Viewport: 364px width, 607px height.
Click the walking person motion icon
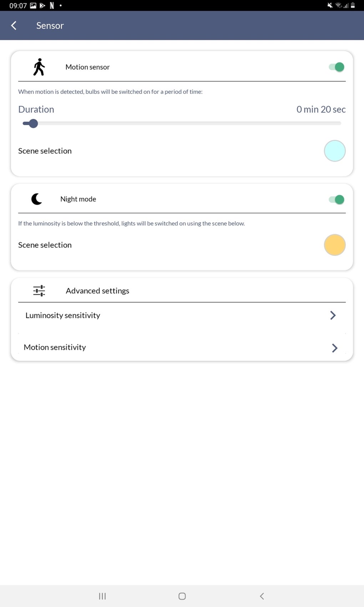pos(39,67)
